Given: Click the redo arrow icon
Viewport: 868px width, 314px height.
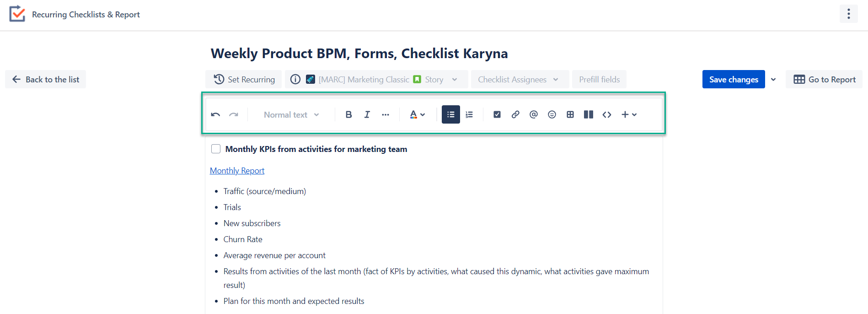Looking at the screenshot, I should pyautogui.click(x=234, y=114).
